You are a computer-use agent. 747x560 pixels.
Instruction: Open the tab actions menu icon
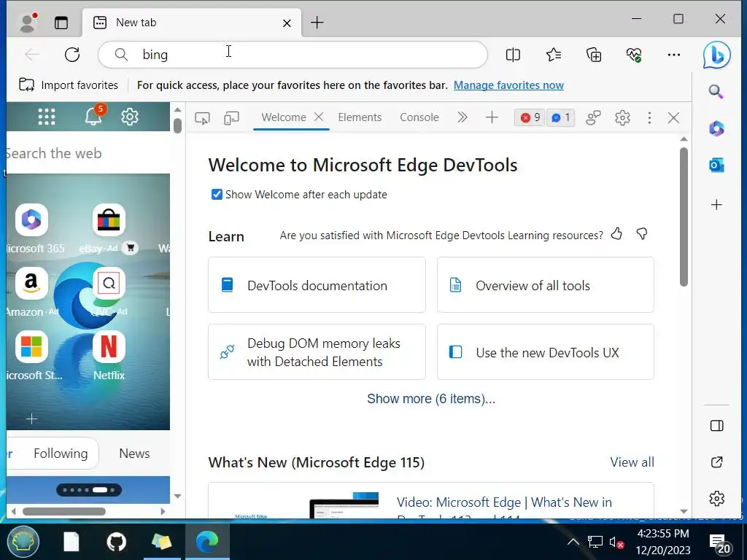pyautogui.click(x=61, y=23)
